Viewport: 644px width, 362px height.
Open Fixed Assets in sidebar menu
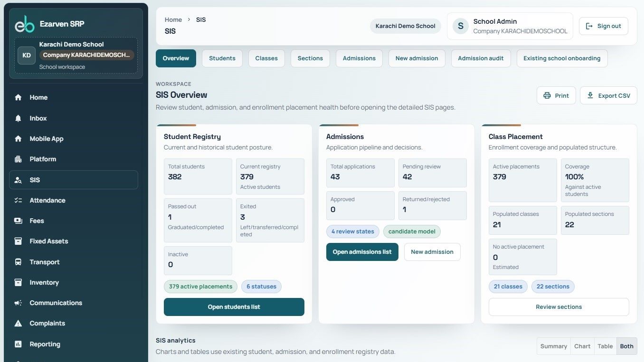pos(74,241)
